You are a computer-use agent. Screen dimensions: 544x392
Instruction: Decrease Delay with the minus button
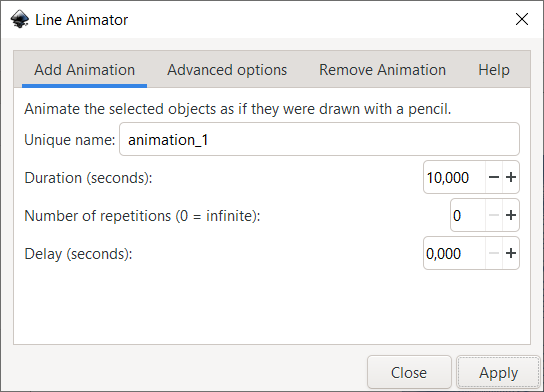coord(494,253)
